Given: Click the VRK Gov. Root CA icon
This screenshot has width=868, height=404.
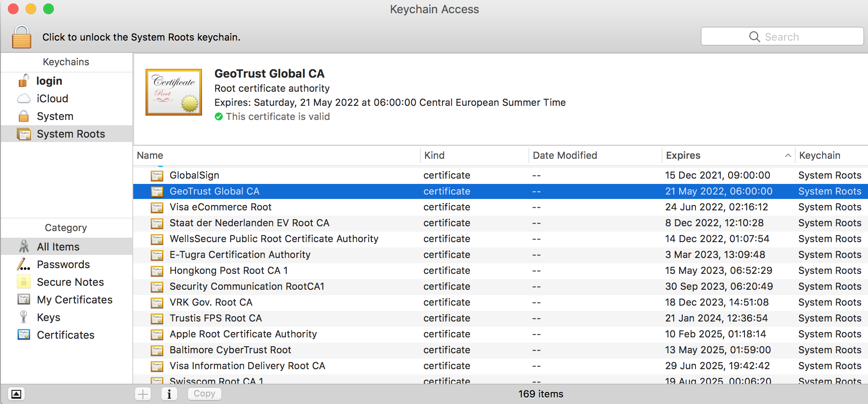Looking at the screenshot, I should pos(157,303).
